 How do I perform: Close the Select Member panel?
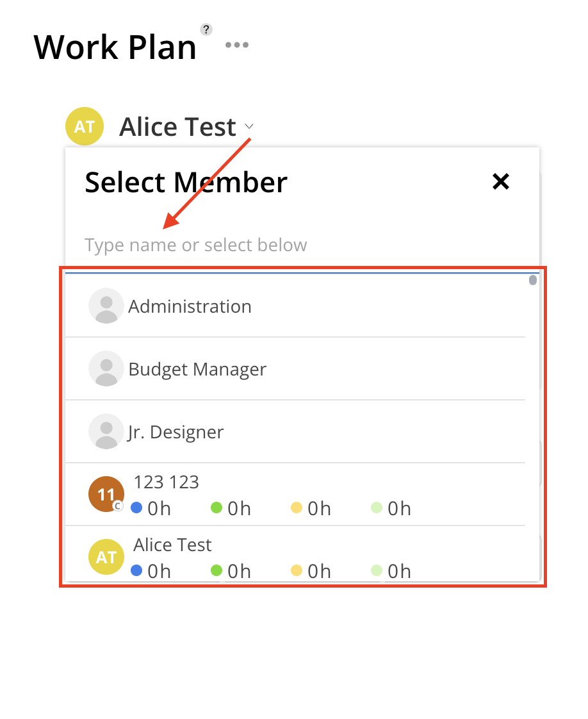[x=500, y=182]
